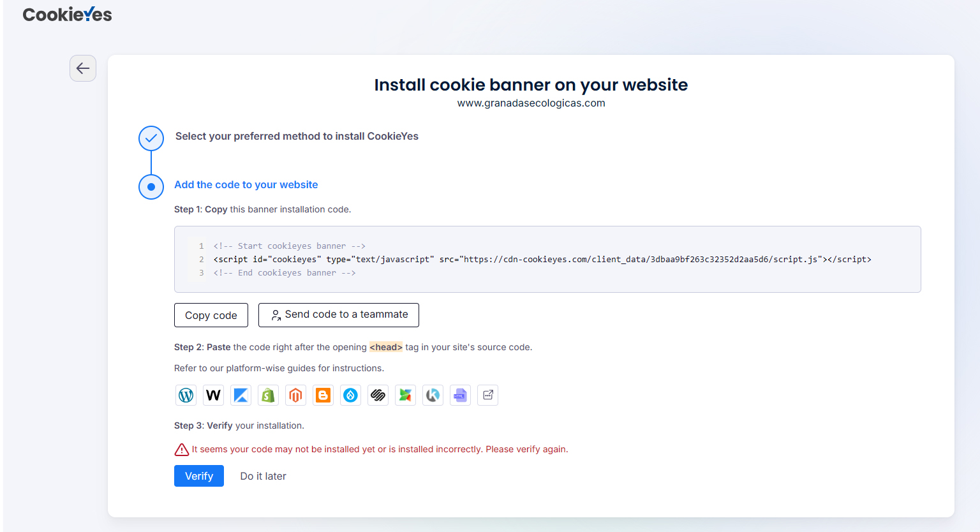
Task: Open the Wix installation guide
Action: [x=213, y=395]
